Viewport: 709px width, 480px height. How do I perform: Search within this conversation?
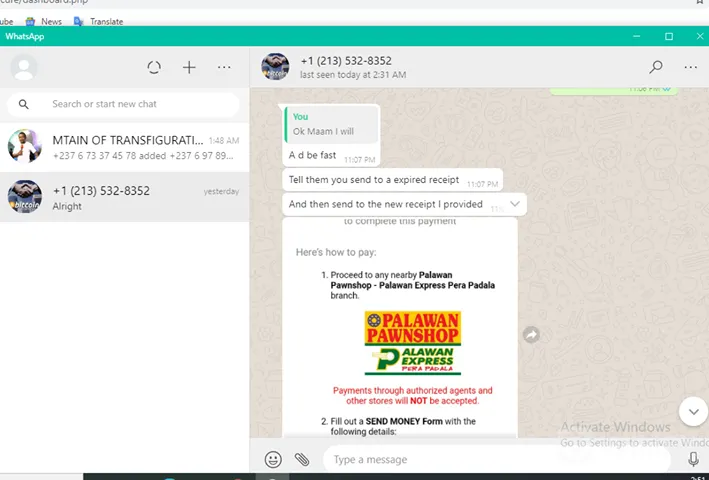[656, 67]
